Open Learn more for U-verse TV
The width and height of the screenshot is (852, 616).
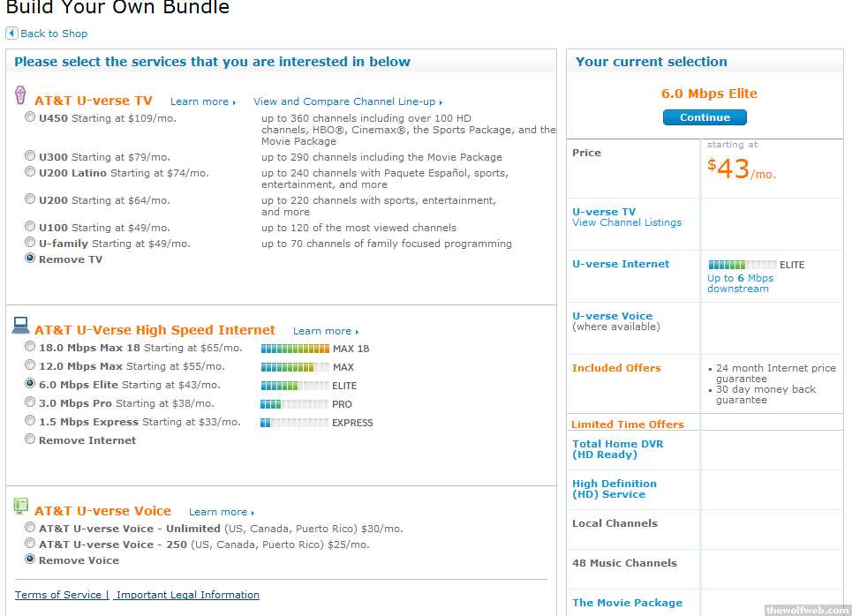coord(200,102)
